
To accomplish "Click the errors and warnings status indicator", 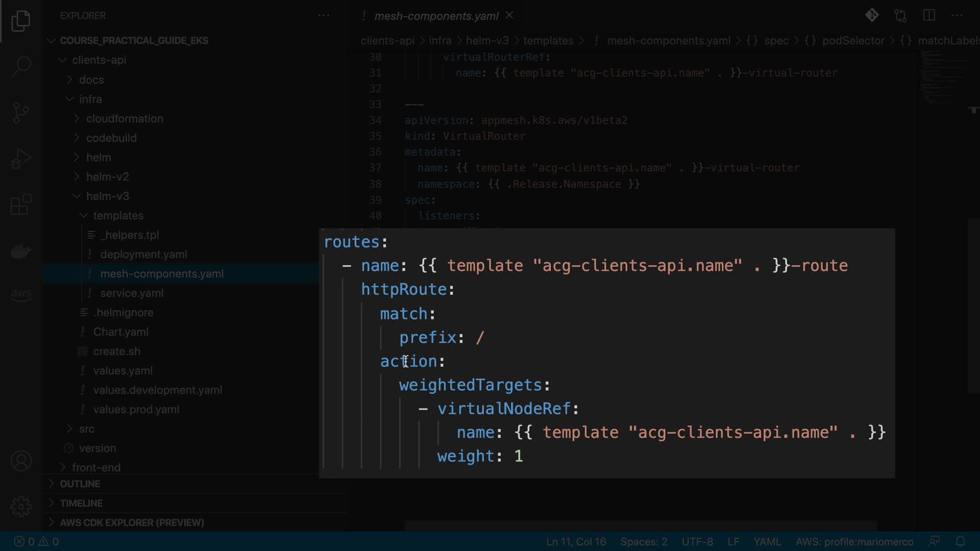I will pos(36,541).
